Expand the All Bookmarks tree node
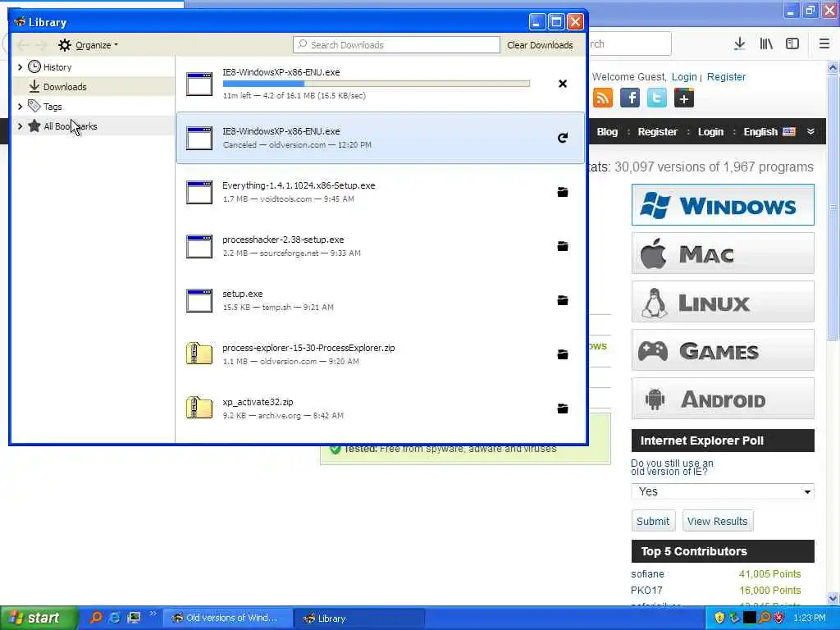 point(21,126)
